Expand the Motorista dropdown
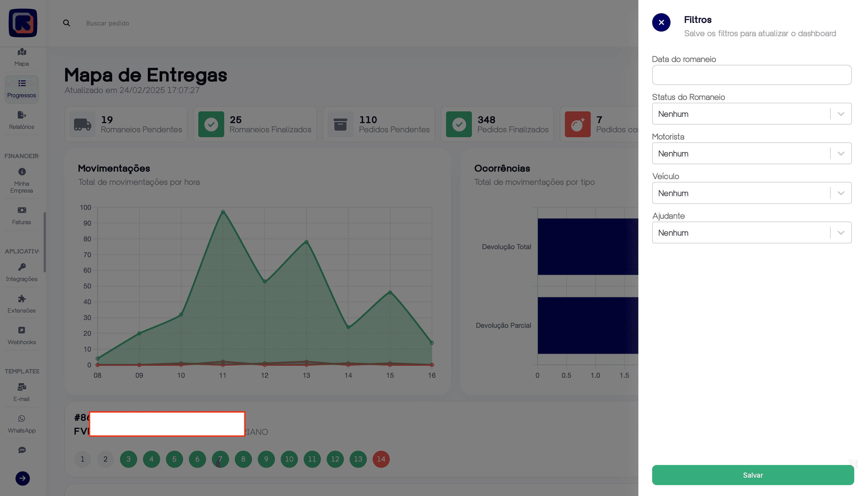The image size is (868, 496). point(840,154)
